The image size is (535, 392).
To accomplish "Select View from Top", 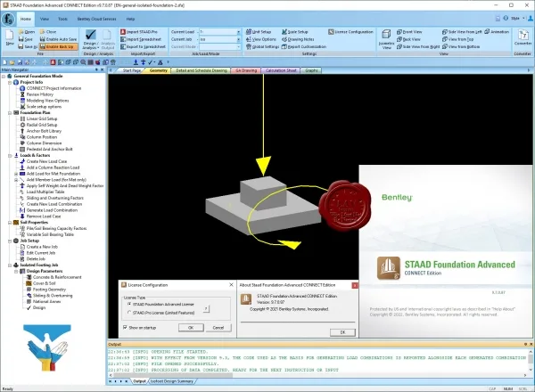I will click(457, 39).
